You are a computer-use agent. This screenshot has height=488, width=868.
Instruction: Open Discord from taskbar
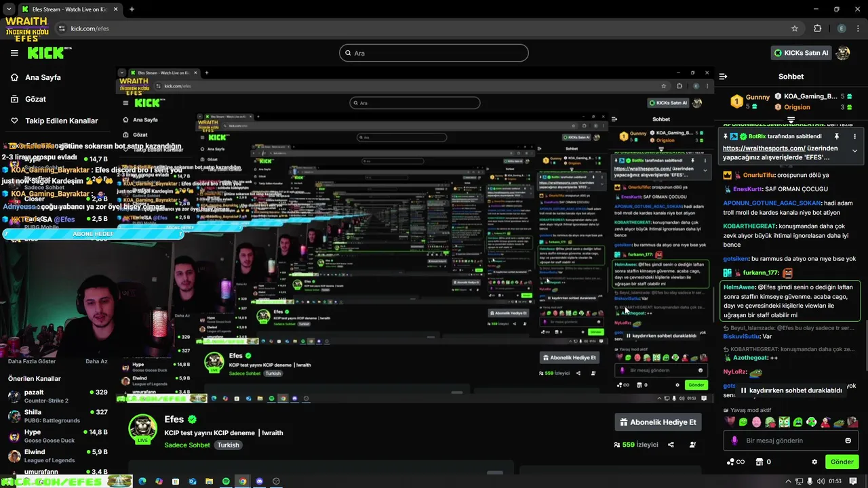point(259,481)
